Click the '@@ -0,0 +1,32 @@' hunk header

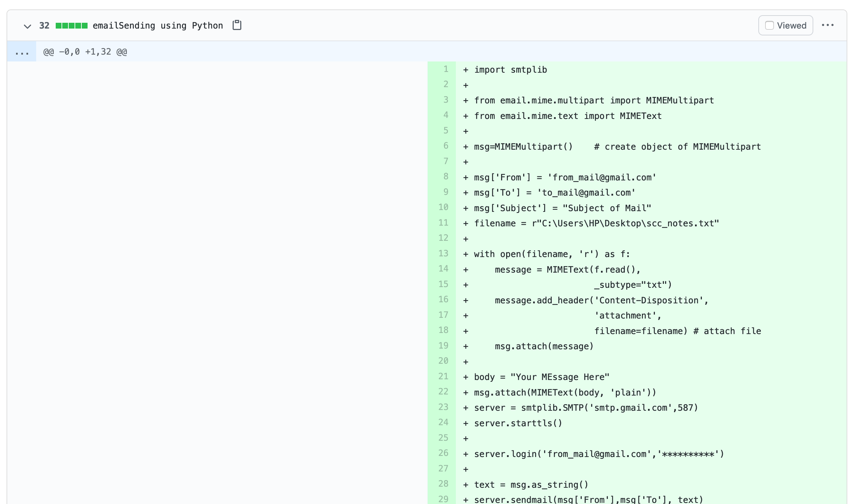85,52
